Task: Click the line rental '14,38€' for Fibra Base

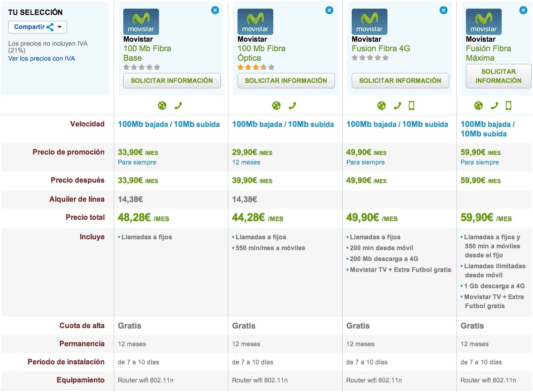Action: (130, 199)
